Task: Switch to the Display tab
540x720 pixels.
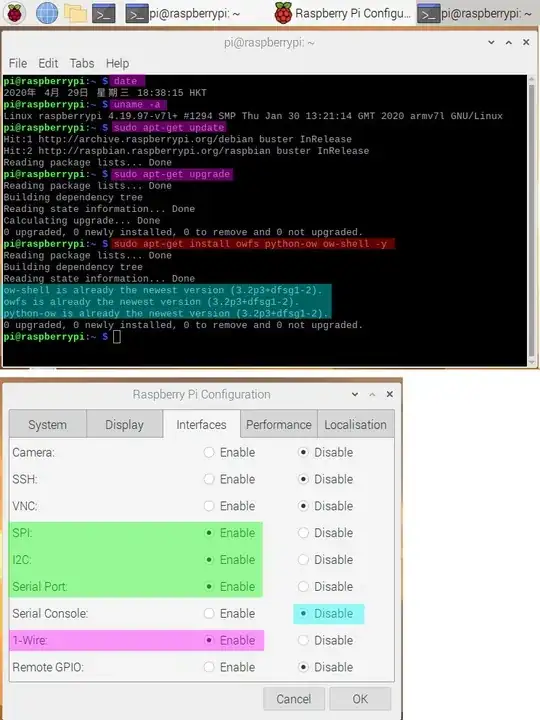Action: 124,425
